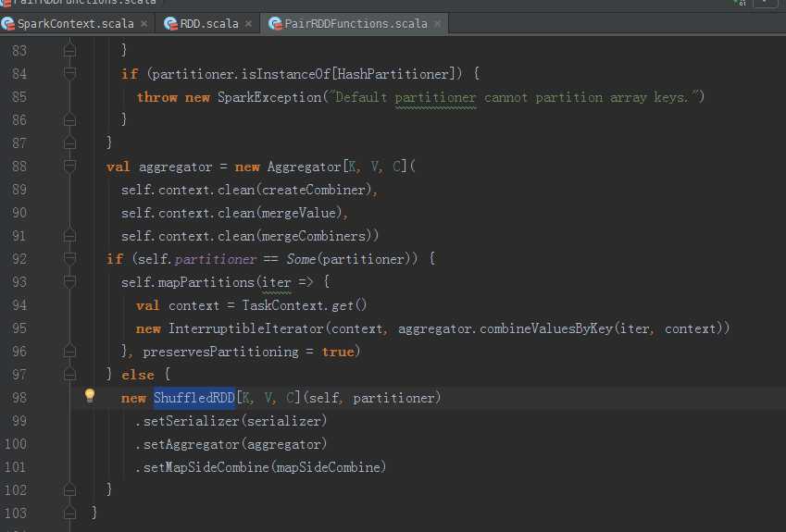The width and height of the screenshot is (786, 532).
Task: Click the highlighted ShuffledRDD class name
Action: pos(194,398)
